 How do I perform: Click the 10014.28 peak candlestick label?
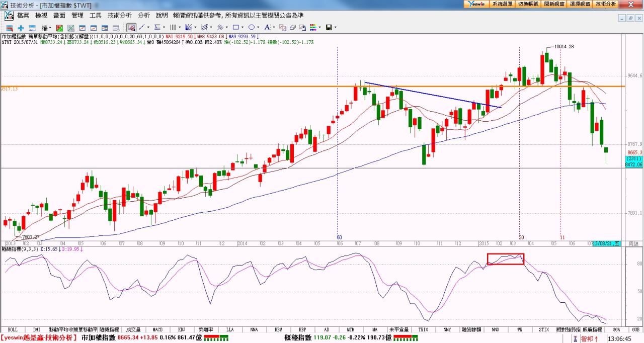(564, 46)
